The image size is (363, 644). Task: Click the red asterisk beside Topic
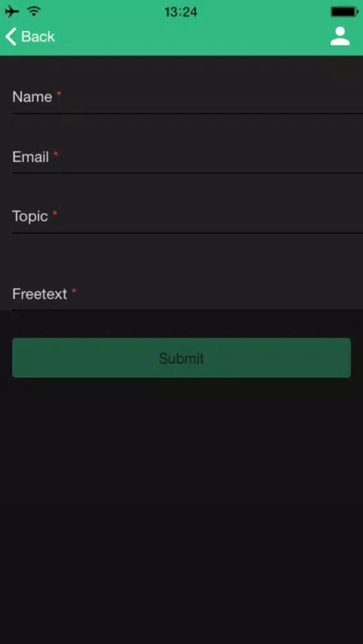(x=55, y=213)
